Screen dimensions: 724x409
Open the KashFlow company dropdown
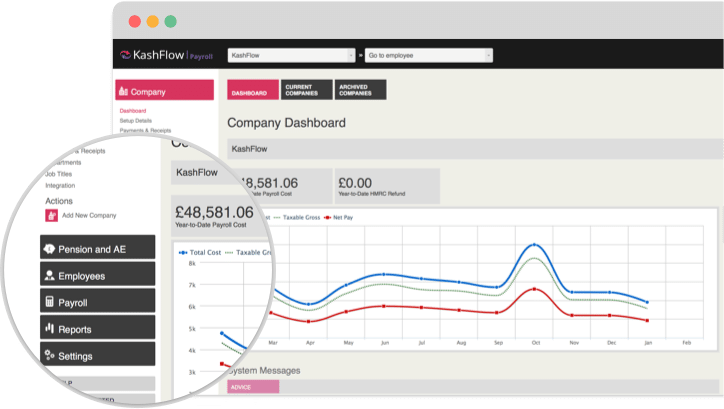click(x=291, y=56)
